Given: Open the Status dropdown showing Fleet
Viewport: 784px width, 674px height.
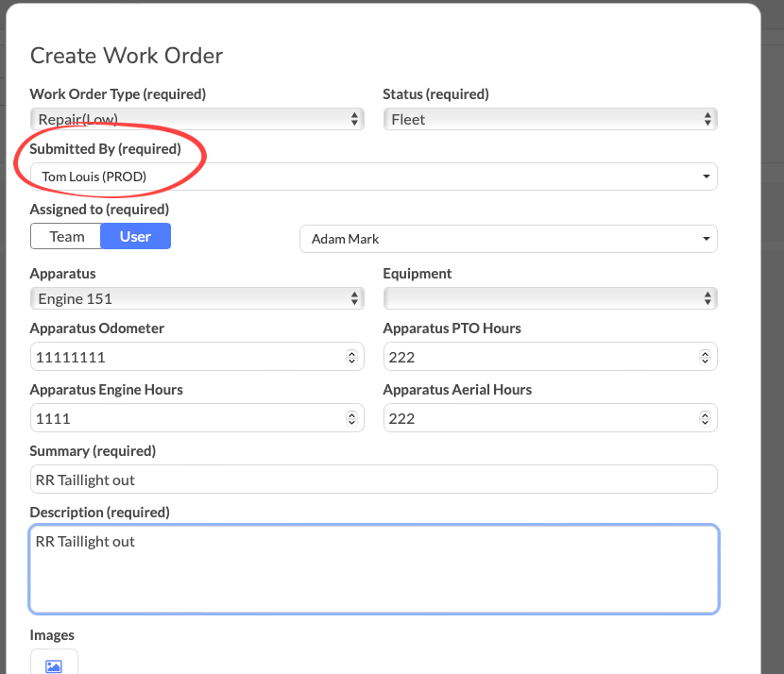Looking at the screenshot, I should pyautogui.click(x=551, y=119).
